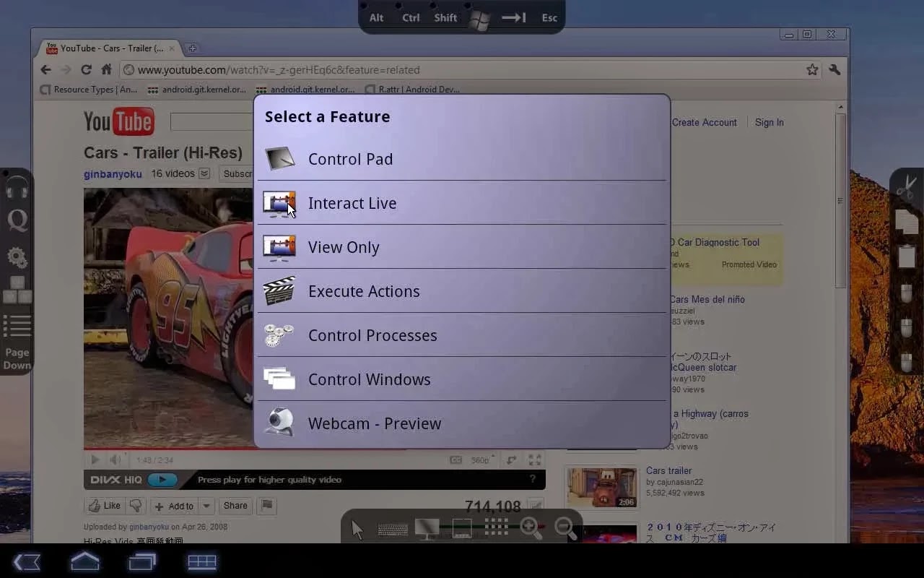The height and width of the screenshot is (578, 924).
Task: Tap the Windows key icon
Action: pyautogui.click(x=479, y=19)
